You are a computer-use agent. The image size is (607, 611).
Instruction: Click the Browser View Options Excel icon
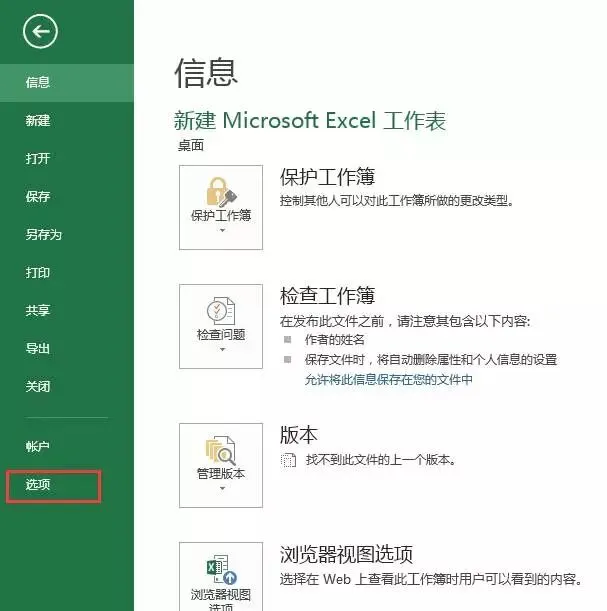point(222,570)
